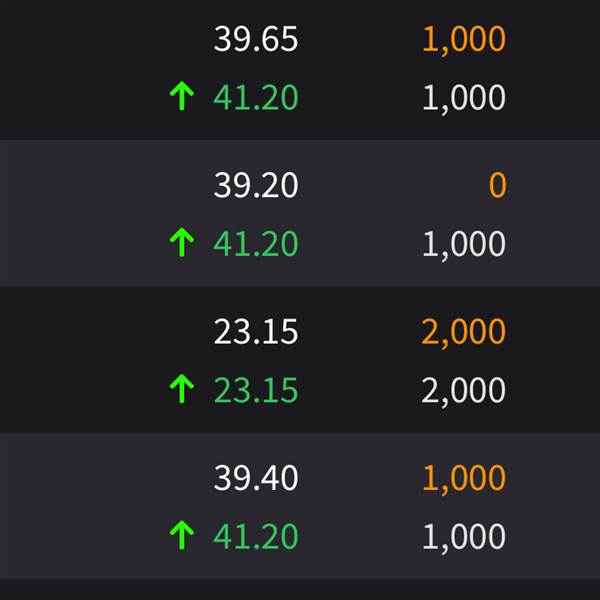Click the green up arrow beside green 23.15

click(182, 389)
